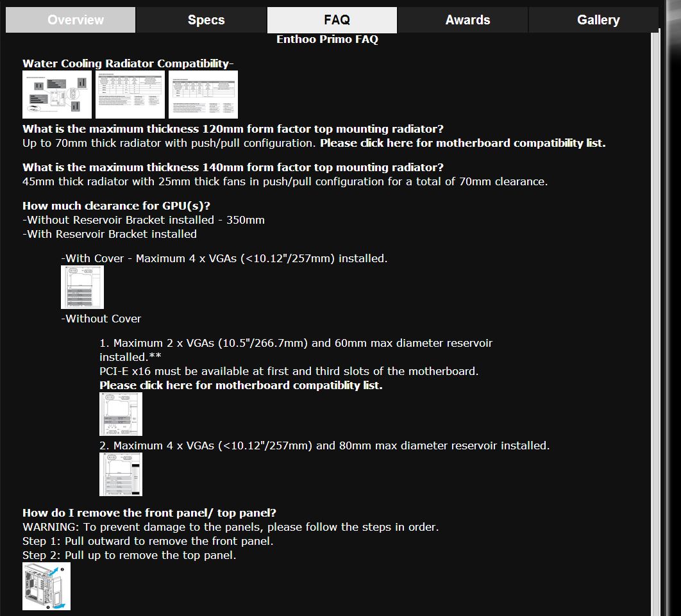The image size is (681, 616).
Task: Click the Enthoo Primo FAQ page title
Action: coord(327,39)
